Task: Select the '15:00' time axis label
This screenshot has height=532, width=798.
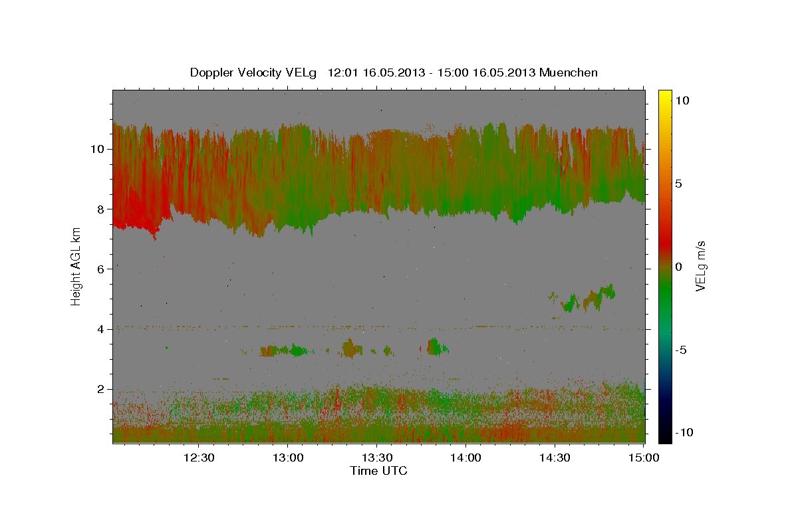Action: (642, 458)
